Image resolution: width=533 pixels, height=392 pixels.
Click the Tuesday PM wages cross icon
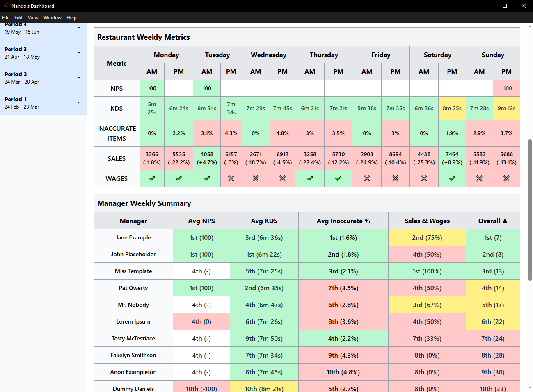coord(231,178)
